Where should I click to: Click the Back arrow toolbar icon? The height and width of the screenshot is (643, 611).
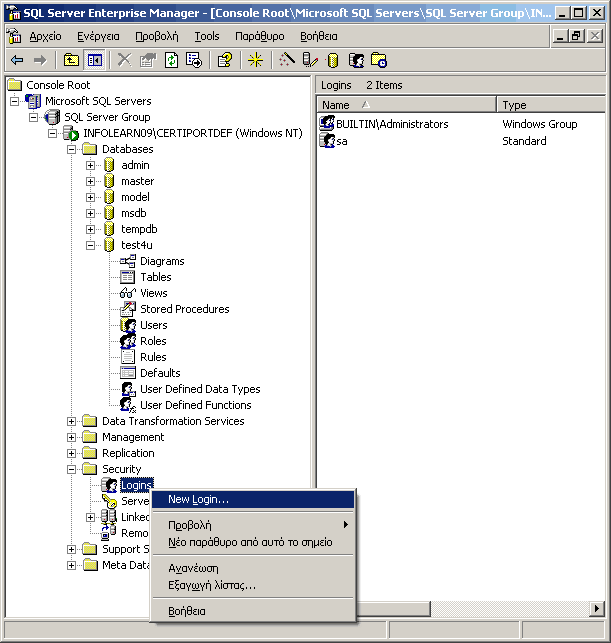[x=17, y=60]
